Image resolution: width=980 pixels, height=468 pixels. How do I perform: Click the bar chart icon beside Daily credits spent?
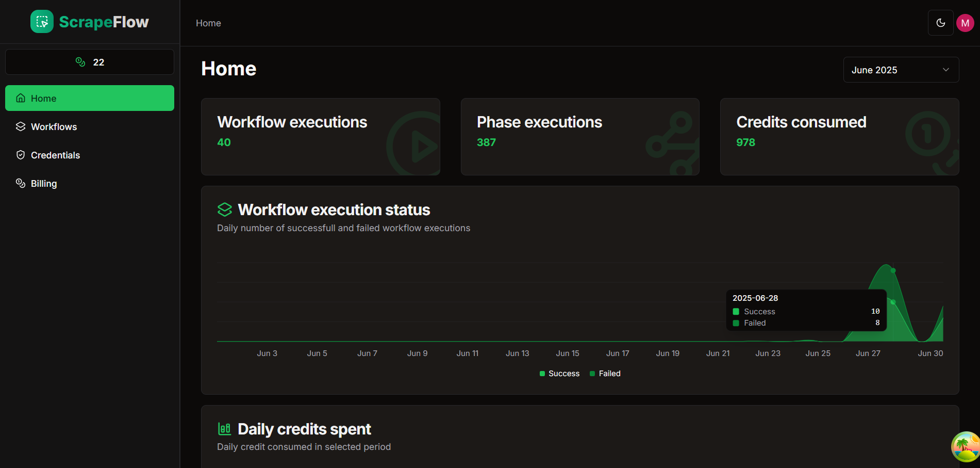[225, 429]
